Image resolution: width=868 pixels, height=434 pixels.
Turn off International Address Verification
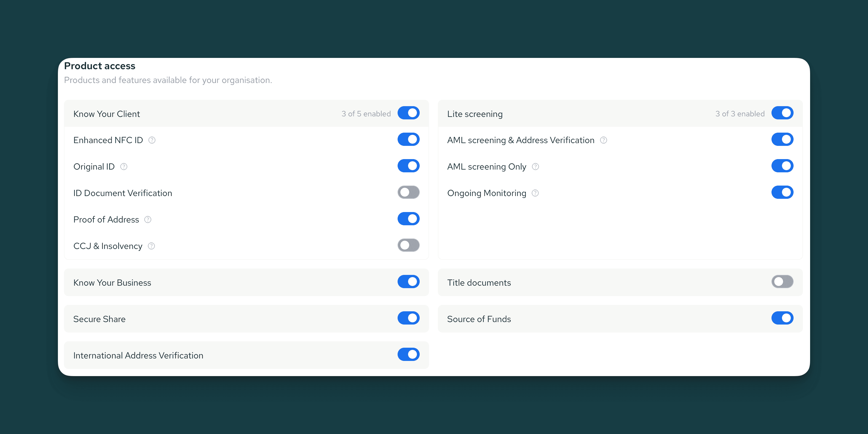point(408,355)
